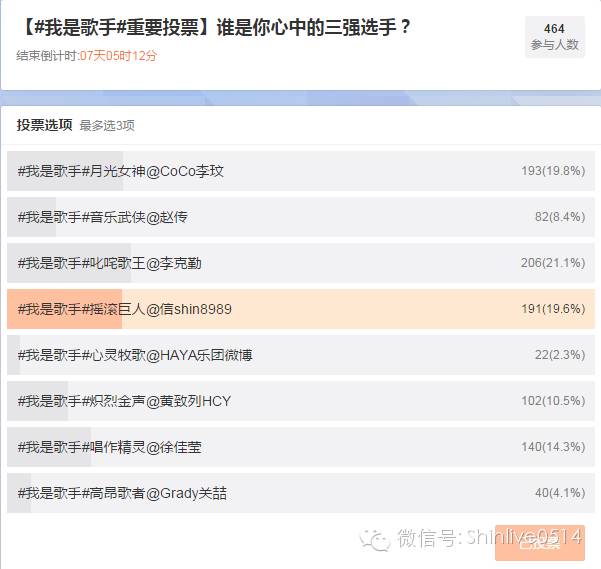
Task: Click the 最多选3项 hint text
Action: (x=107, y=125)
